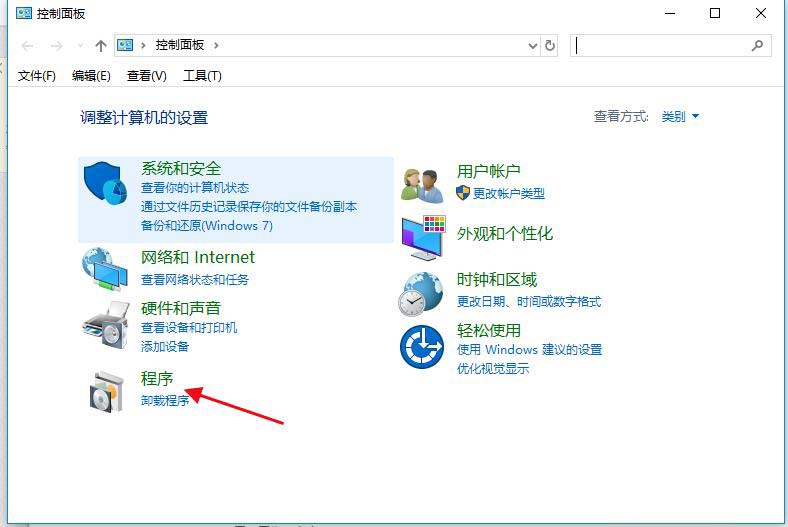788x527 pixels.
Task: Click 更改帐户类型 link
Action: 509,193
